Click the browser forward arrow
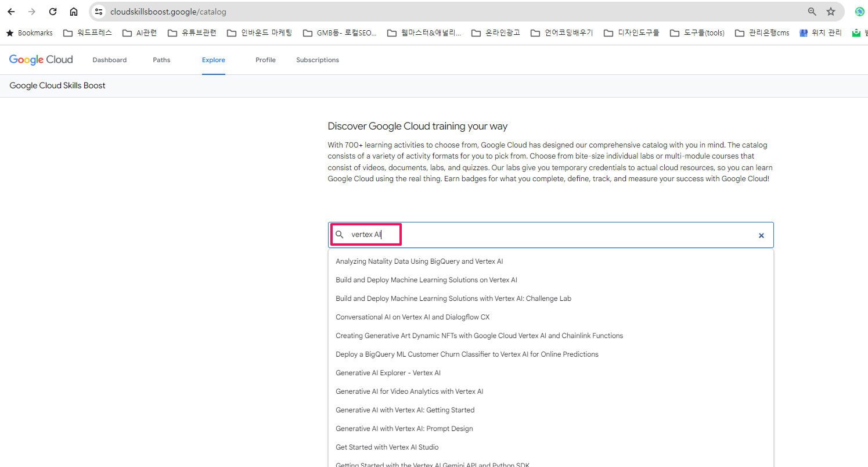 tap(32, 12)
